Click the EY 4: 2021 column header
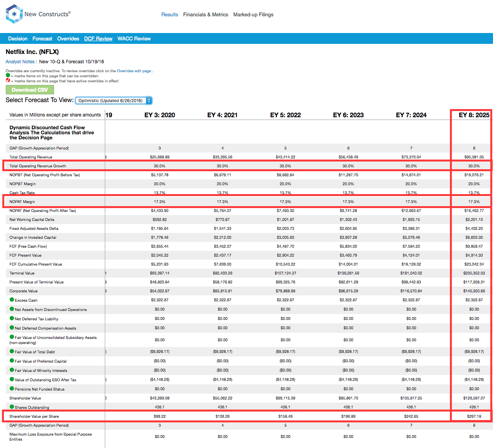Image resolution: width=493 pixels, height=448 pixels. 222,115
